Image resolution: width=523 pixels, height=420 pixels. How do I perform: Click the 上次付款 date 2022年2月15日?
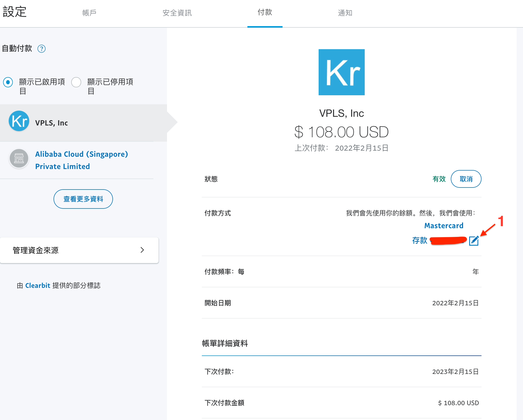[x=362, y=148]
